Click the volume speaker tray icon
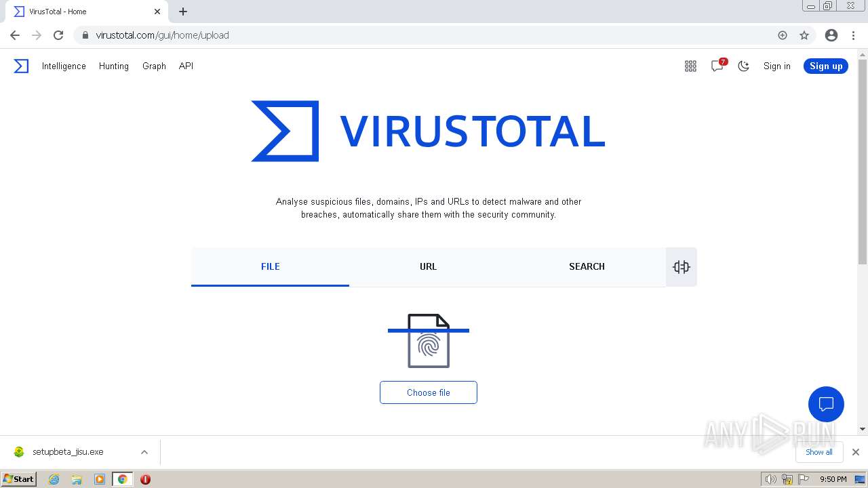 pos(771,479)
